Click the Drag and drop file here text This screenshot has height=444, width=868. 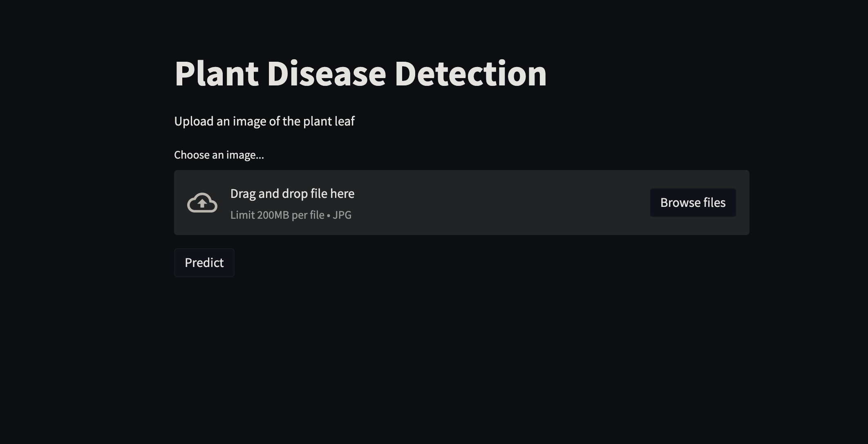[x=292, y=193]
